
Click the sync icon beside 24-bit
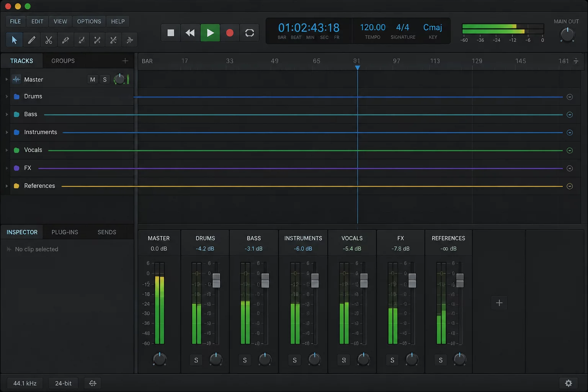(x=93, y=383)
